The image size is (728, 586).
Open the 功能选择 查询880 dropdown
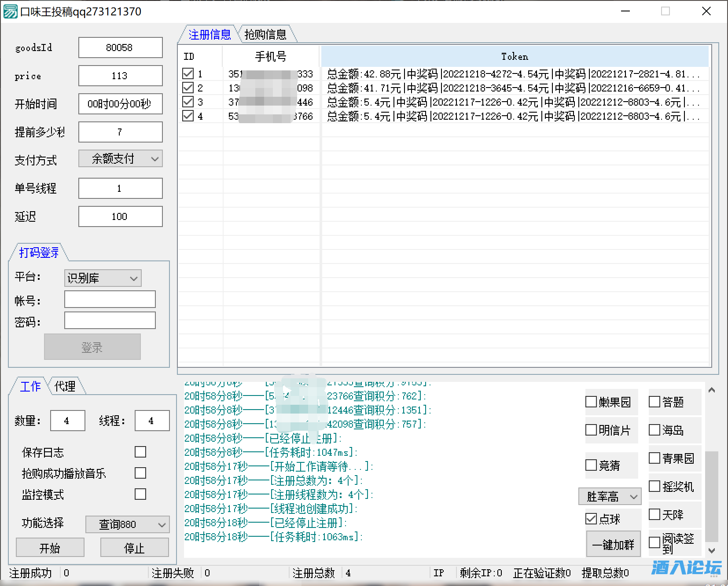(x=127, y=524)
